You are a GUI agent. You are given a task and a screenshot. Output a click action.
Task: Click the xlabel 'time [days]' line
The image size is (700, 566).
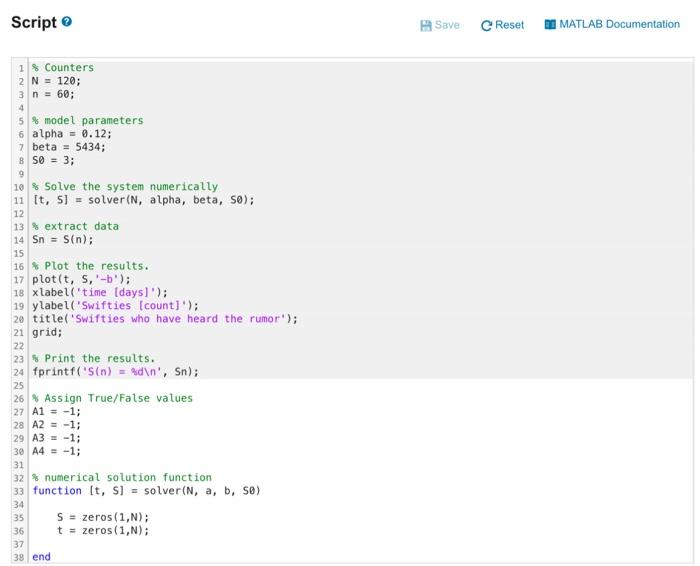pyautogui.click(x=100, y=292)
